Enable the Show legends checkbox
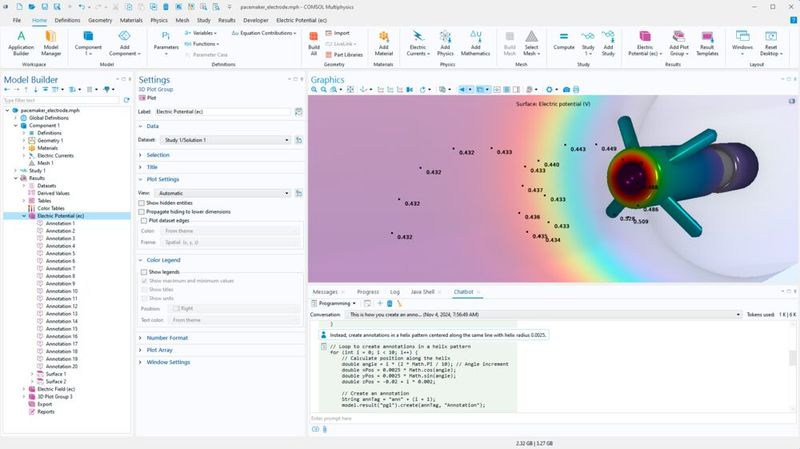 coord(144,272)
